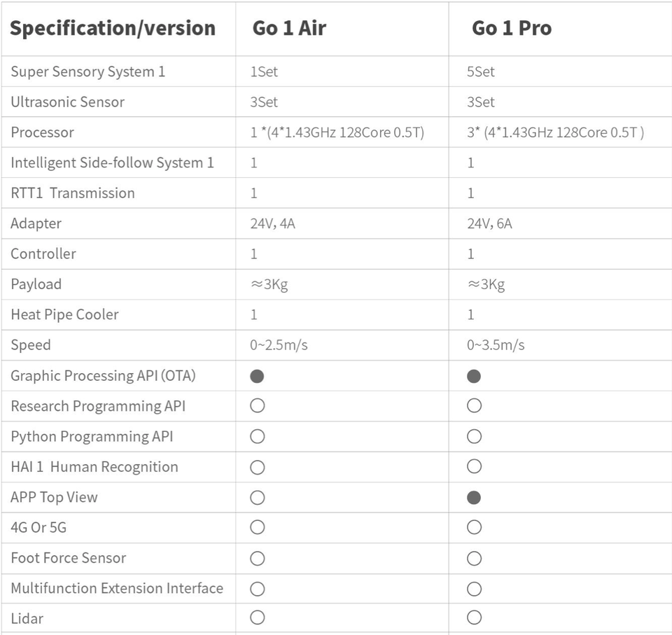
Task: Click the Go 1 Air column header
Action: [x=289, y=29]
